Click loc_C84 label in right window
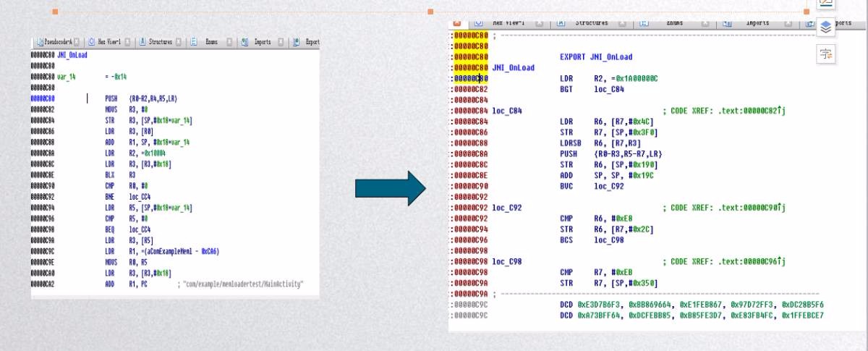This screenshot has width=868, height=351. click(x=508, y=111)
